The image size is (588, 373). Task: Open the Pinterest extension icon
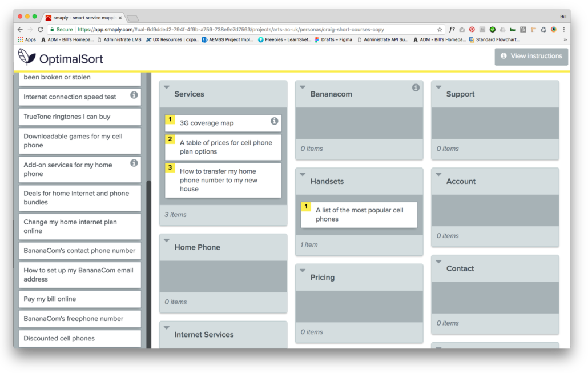pos(472,29)
